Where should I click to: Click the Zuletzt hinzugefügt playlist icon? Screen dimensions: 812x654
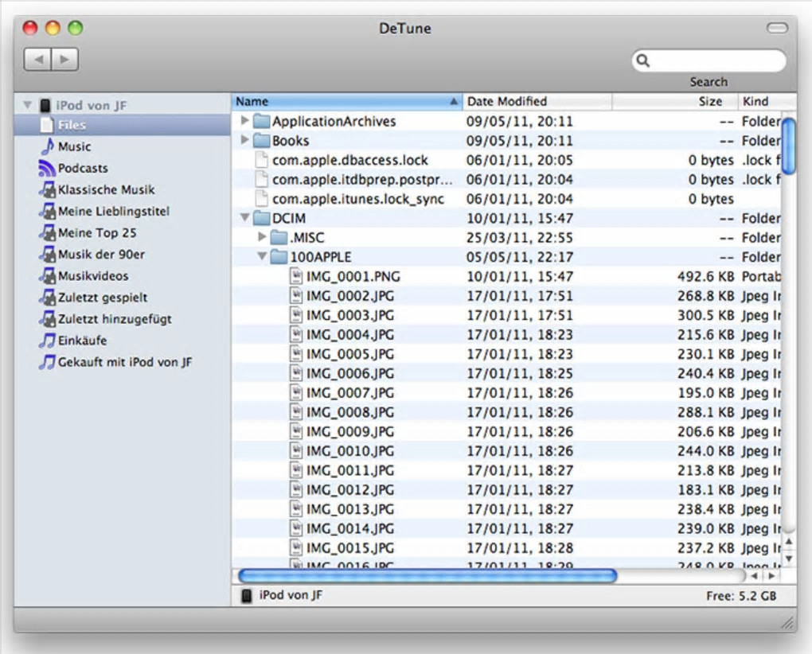47,319
